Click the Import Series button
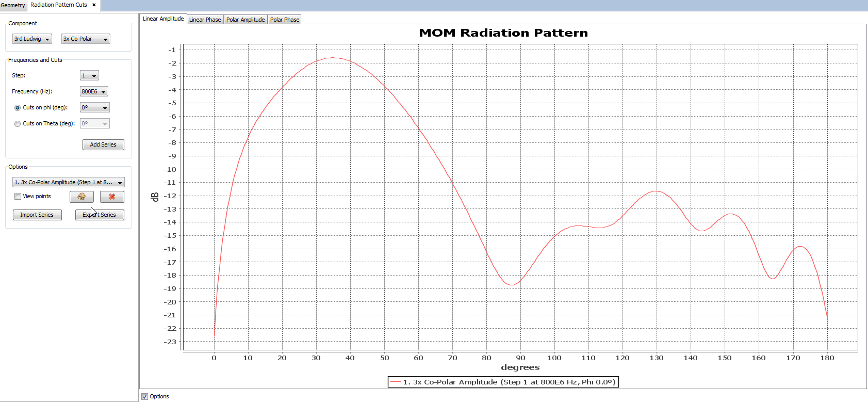This screenshot has width=868, height=403. point(37,215)
